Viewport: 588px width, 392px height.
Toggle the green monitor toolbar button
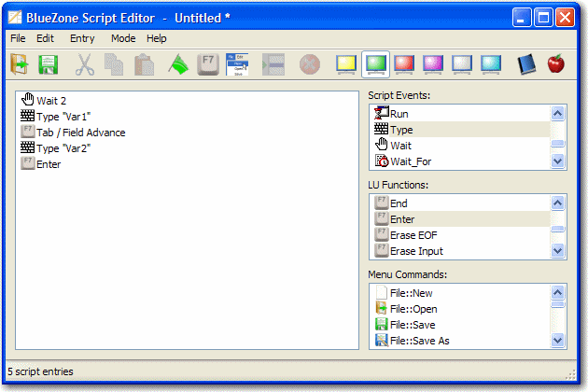[x=375, y=64]
